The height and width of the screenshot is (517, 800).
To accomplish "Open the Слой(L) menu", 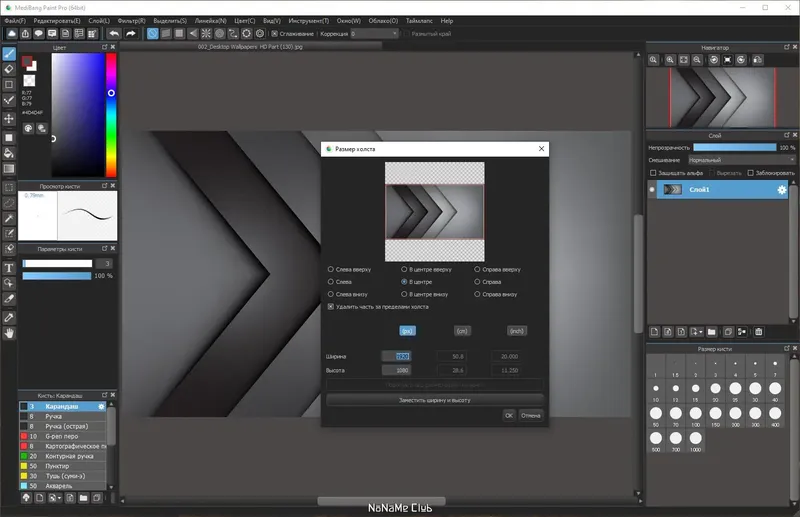I will pyautogui.click(x=99, y=21).
